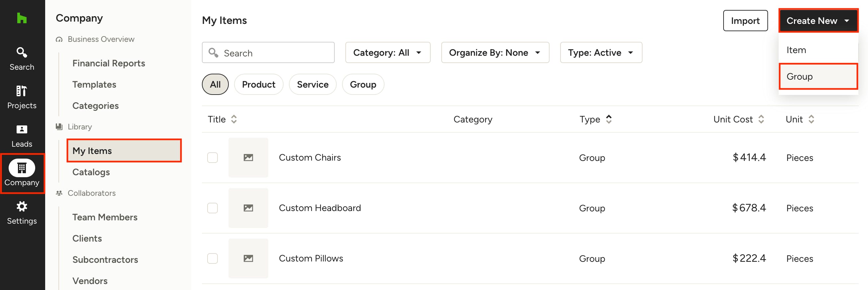Sort items by Title column arrows
The image size is (868, 290).
tap(234, 119)
